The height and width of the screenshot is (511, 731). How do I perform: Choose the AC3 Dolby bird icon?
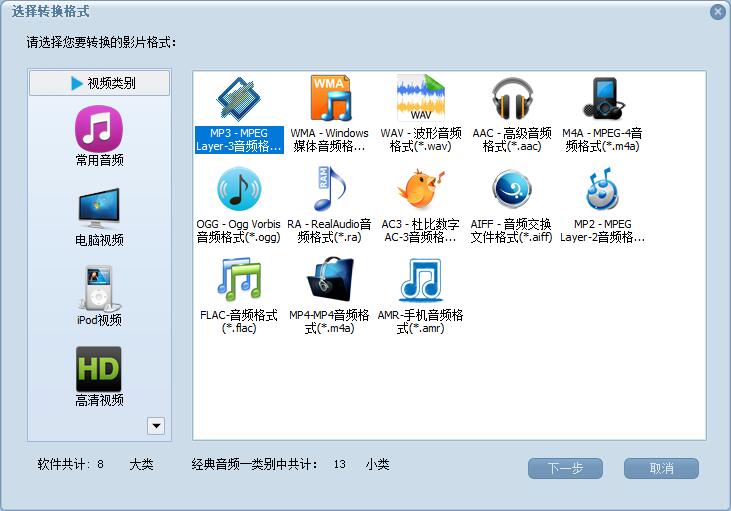coord(421,189)
